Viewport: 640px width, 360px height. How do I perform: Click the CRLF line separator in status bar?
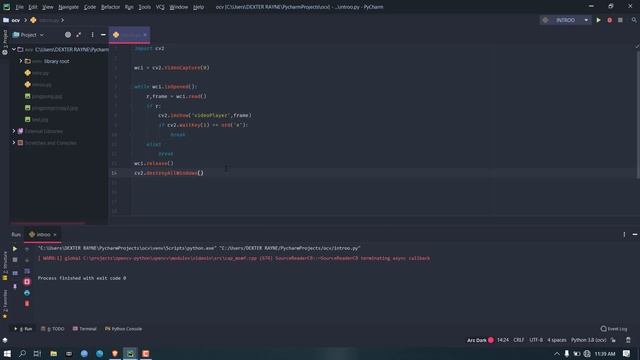(519, 340)
